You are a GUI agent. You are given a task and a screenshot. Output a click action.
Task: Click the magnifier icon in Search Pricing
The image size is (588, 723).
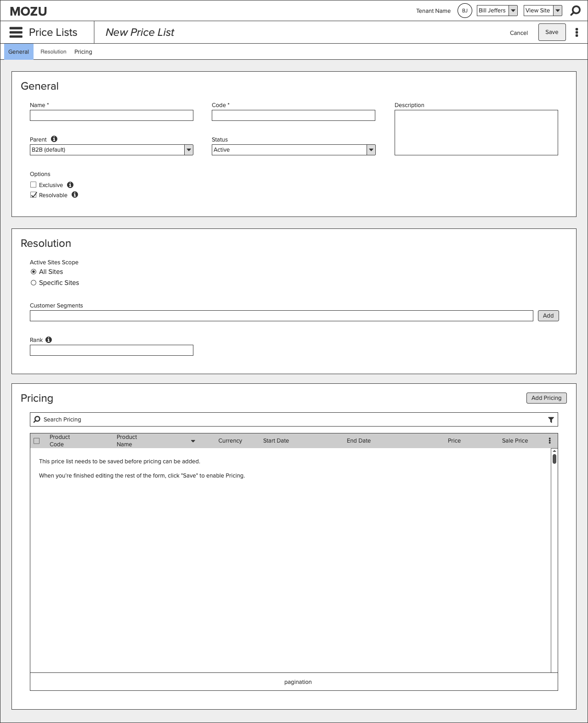(37, 419)
